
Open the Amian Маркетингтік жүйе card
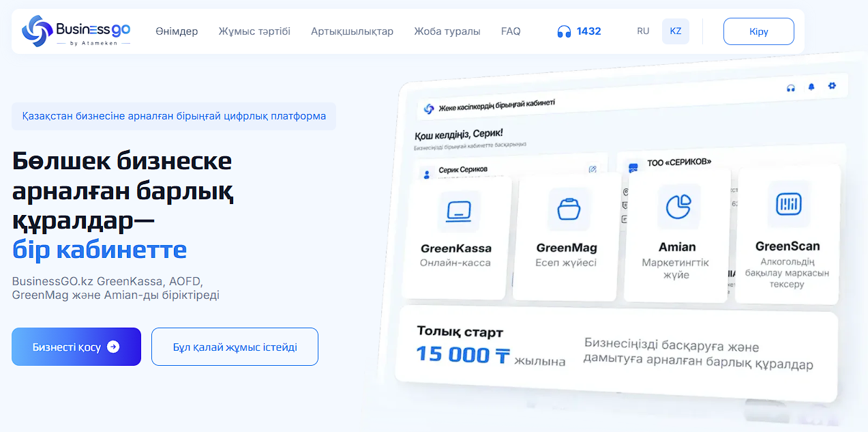[677, 235]
